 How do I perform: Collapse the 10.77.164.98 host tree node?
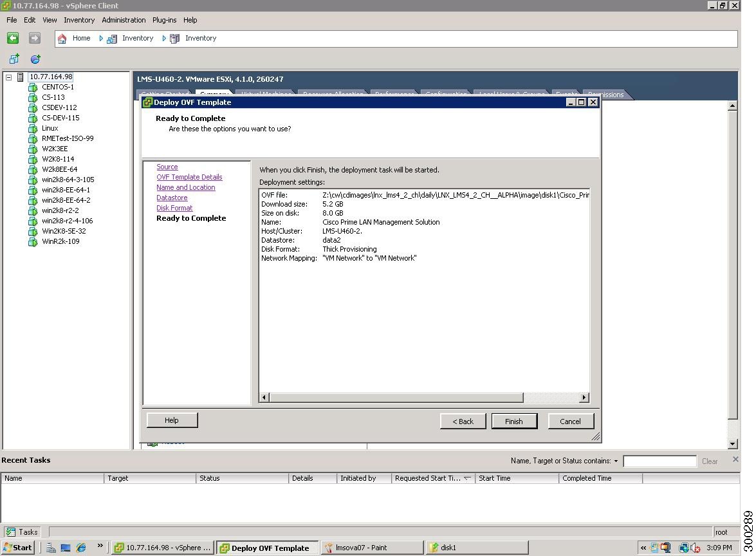8,77
